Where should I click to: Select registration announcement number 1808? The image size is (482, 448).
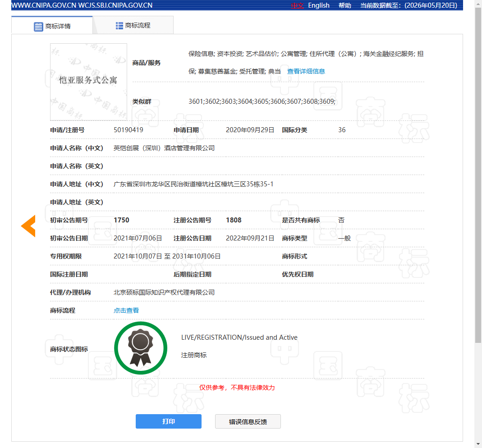234,220
